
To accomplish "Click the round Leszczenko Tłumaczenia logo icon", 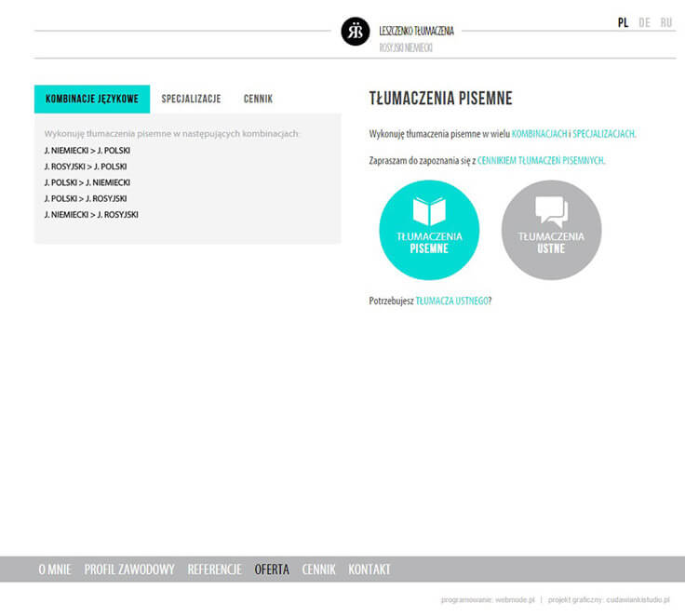I will (356, 32).
